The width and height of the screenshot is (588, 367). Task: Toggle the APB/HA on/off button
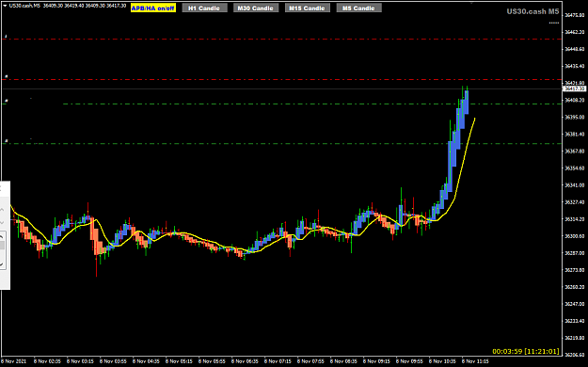153,8
